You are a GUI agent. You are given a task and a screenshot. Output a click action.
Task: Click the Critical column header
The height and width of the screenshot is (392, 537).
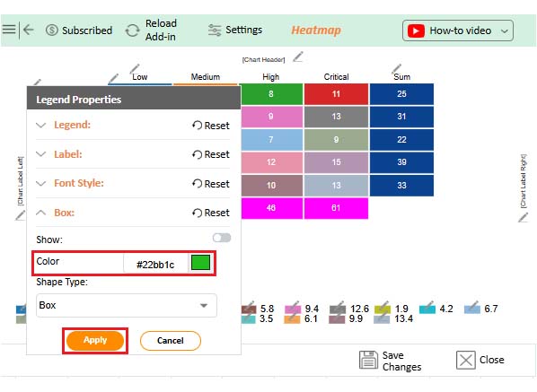coord(337,77)
